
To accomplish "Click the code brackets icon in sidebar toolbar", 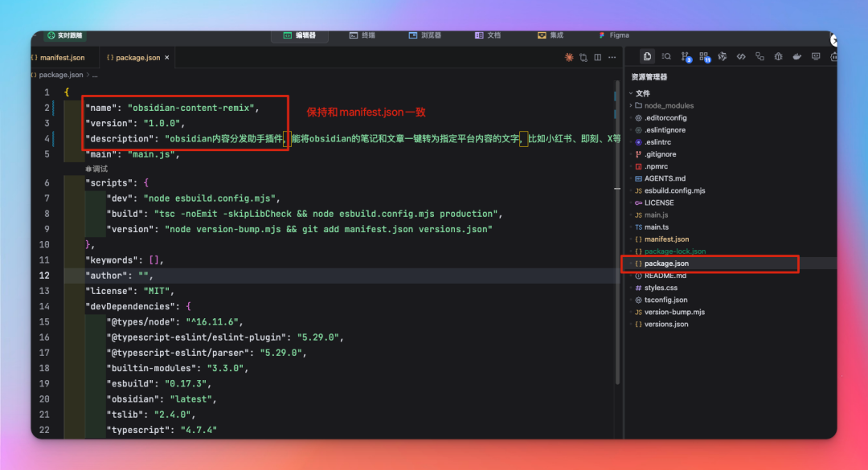I will click(x=741, y=56).
